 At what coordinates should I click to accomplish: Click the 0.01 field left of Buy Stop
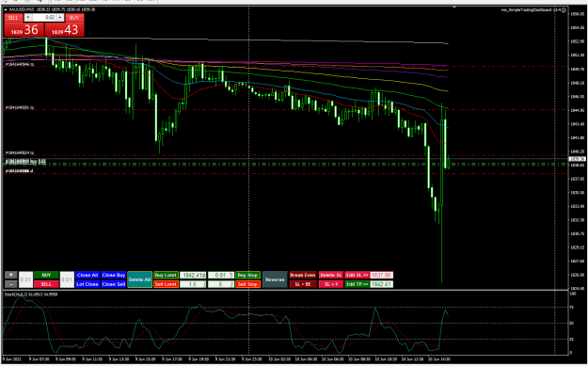click(x=221, y=275)
